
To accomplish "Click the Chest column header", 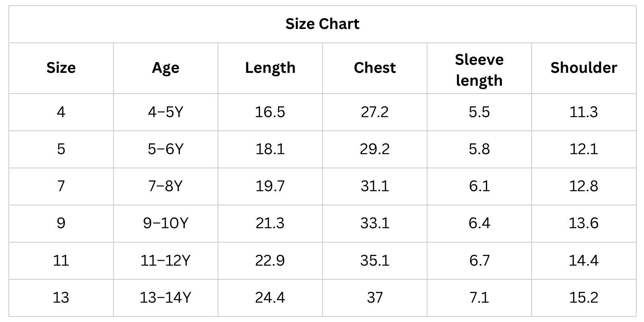I will 375,68.
